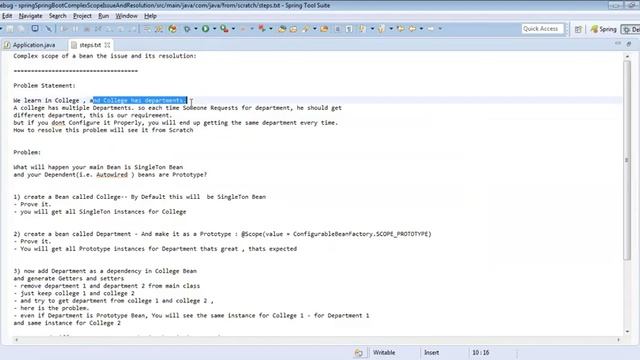Open the Window menu
This screenshot has width=640, height=360.
[126, 16]
